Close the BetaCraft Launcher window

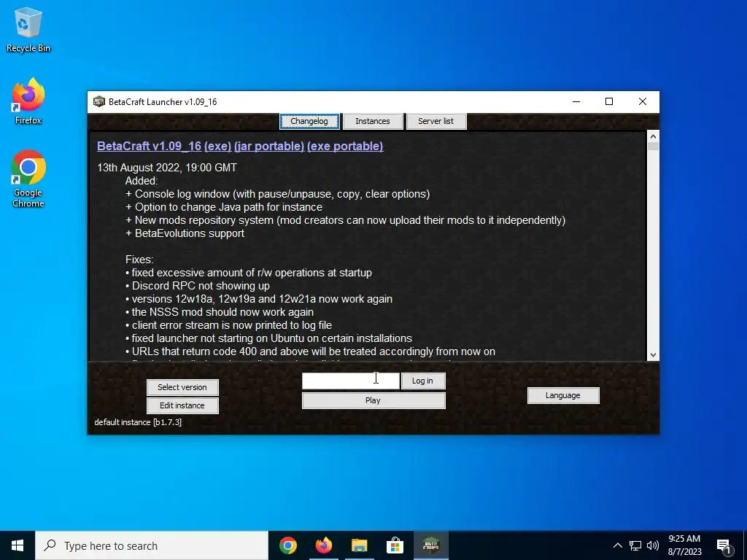point(642,101)
